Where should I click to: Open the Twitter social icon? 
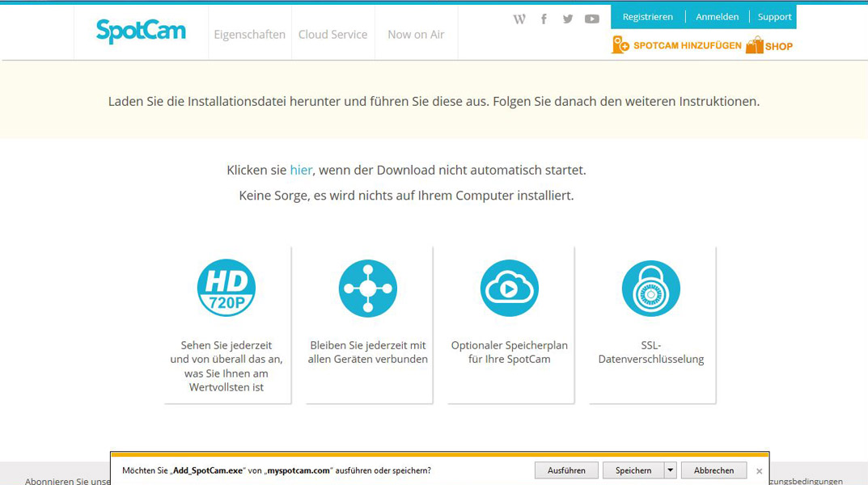tap(567, 19)
